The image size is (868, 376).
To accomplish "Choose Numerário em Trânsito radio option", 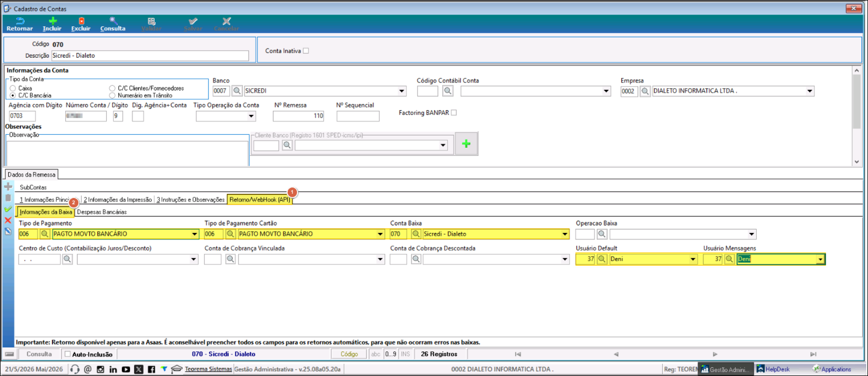I will [x=112, y=95].
